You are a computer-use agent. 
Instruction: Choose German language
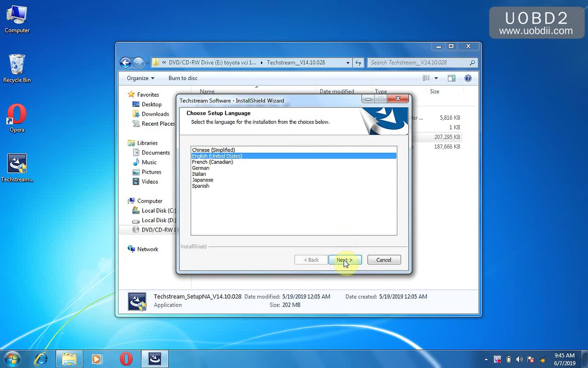294,168
